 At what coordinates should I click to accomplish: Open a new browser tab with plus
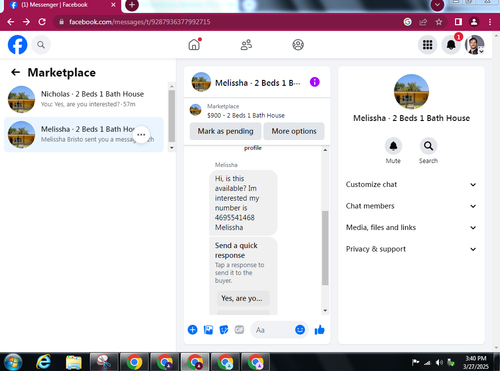point(132,5)
